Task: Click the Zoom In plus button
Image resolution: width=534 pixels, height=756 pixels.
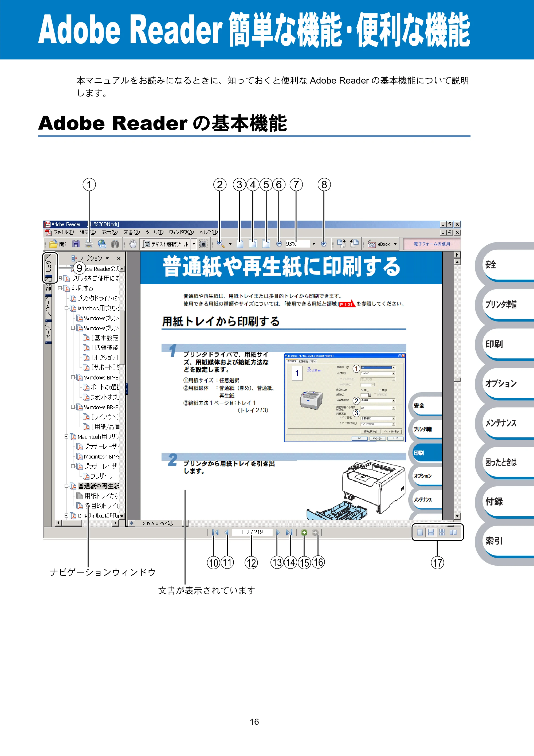Action: pyautogui.click(x=324, y=244)
